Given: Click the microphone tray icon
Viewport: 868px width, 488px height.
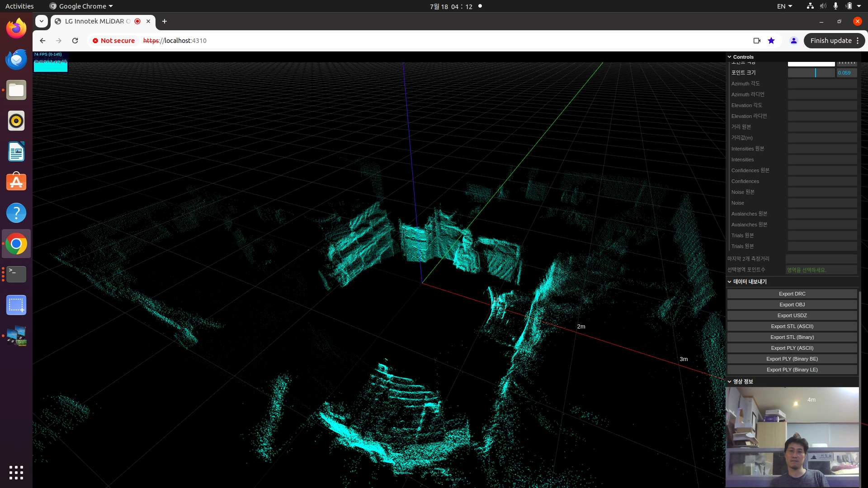Looking at the screenshot, I should pos(835,6).
